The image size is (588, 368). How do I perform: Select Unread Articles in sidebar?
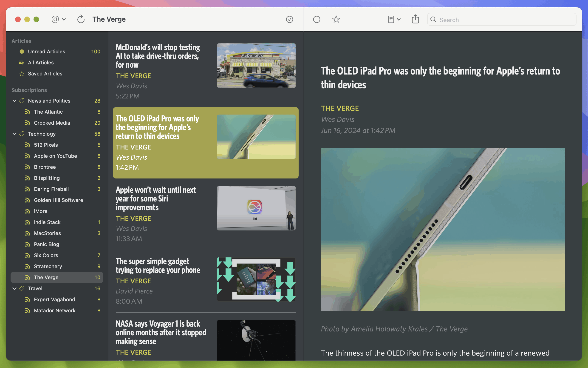pos(57,52)
